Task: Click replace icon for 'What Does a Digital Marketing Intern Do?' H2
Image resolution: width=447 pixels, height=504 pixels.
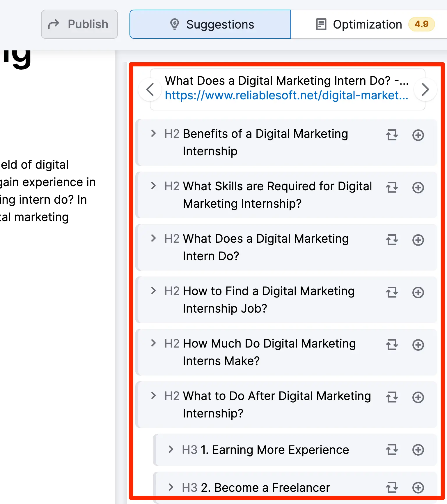Action: tap(392, 240)
